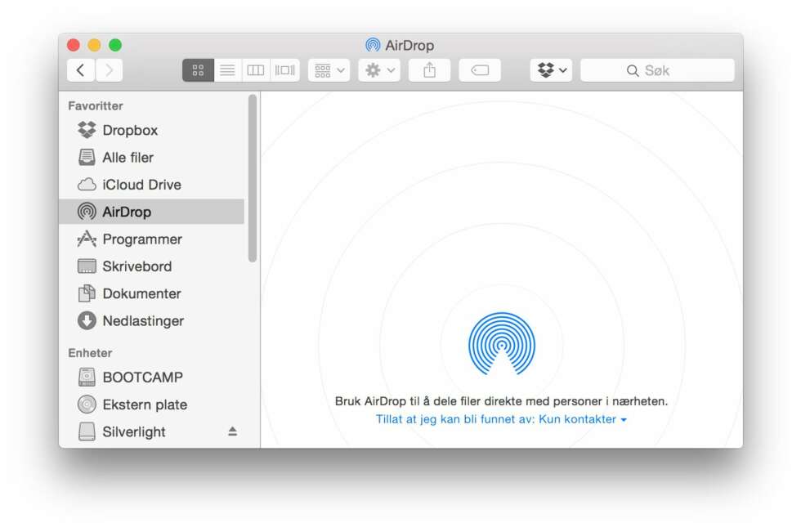Click the Share toolbar button

[x=430, y=70]
